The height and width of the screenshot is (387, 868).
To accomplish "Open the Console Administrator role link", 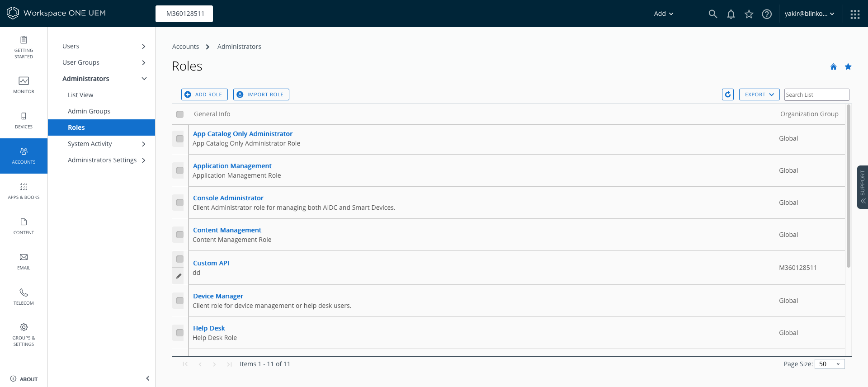I will pos(228,198).
